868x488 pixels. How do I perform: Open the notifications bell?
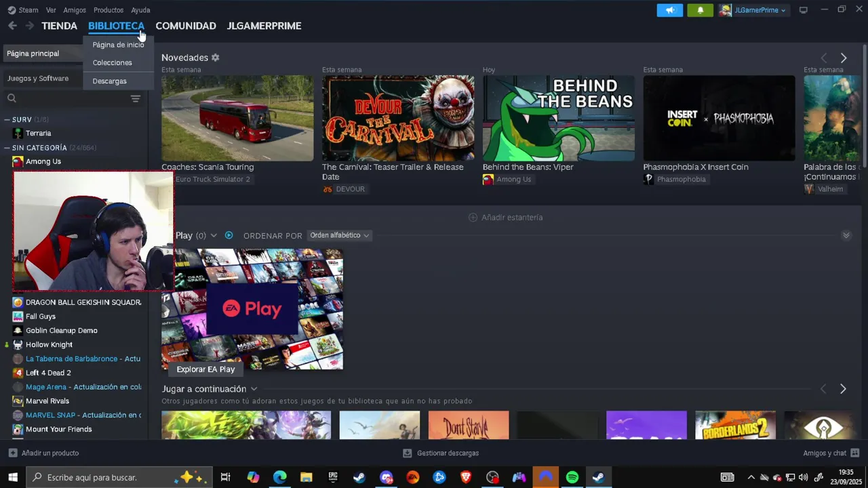point(700,10)
